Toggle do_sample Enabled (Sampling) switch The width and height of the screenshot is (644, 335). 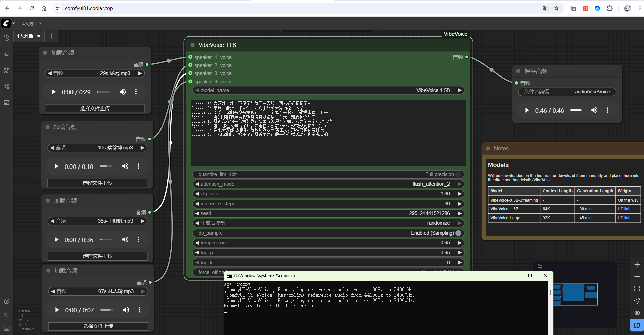[x=458, y=233]
